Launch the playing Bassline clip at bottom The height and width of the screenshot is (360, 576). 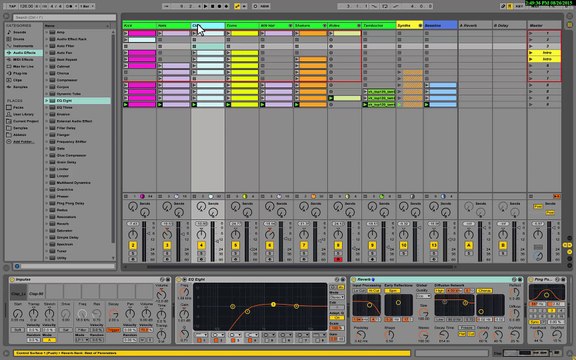tap(426, 105)
